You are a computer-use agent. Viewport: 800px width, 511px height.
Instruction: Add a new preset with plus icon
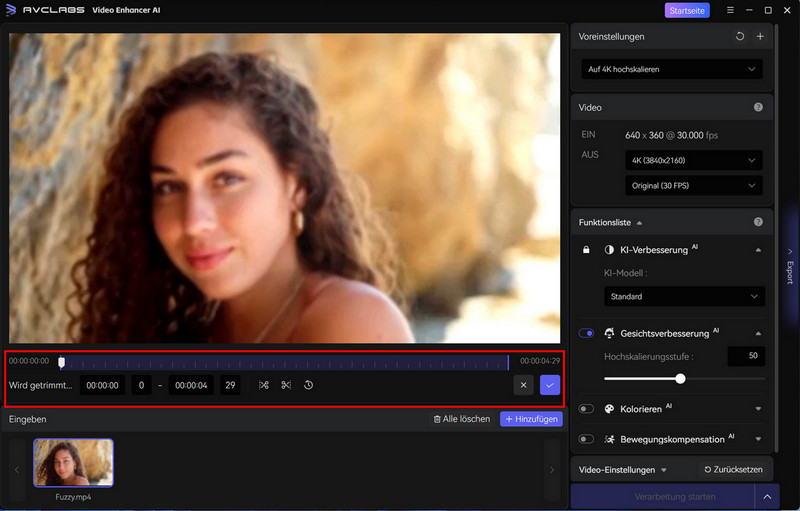pos(759,37)
